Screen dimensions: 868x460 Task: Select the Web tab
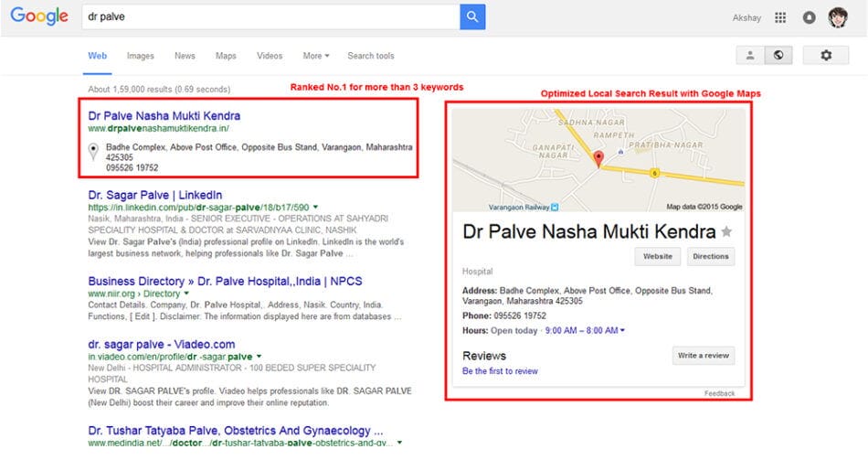98,56
